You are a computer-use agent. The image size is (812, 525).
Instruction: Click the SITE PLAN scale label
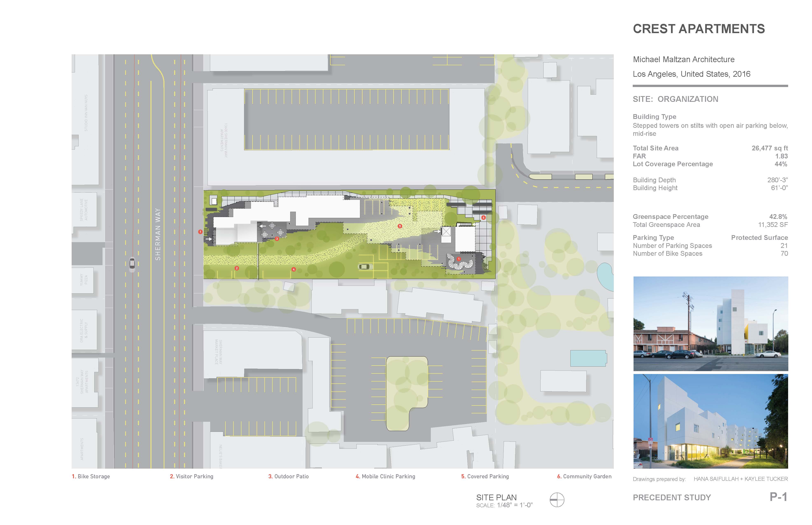[x=496, y=497]
